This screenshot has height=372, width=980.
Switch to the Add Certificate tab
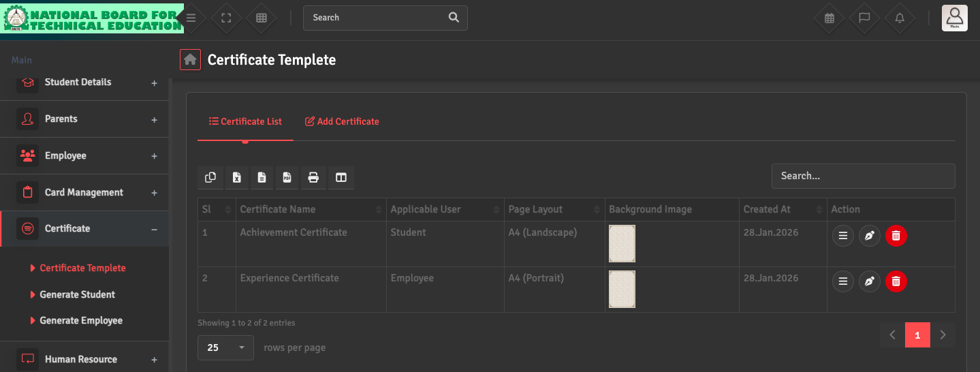342,121
